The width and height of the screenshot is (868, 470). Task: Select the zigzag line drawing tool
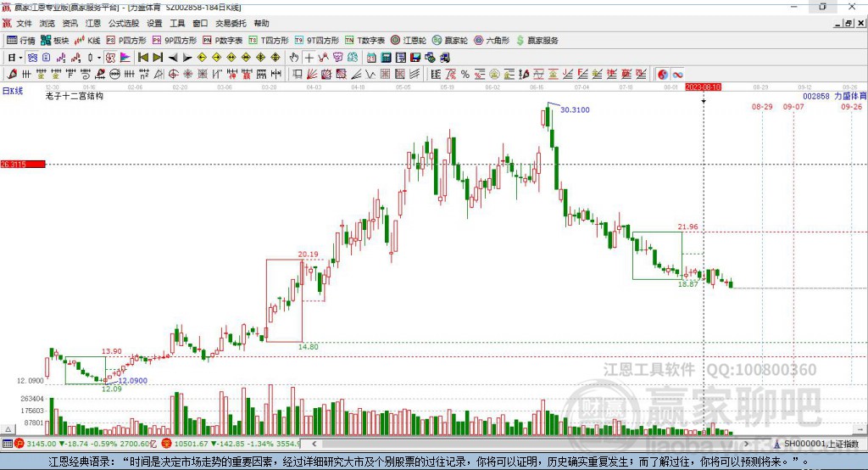[370, 75]
